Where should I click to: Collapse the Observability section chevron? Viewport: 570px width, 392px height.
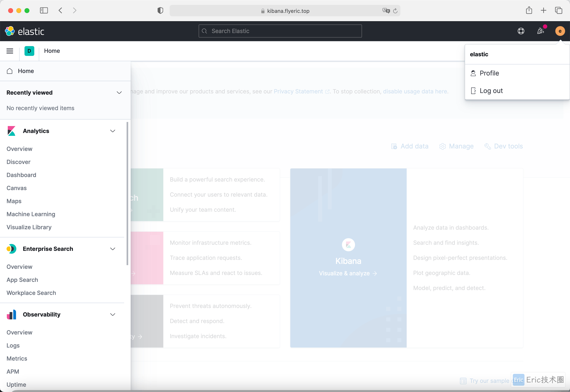click(x=112, y=314)
